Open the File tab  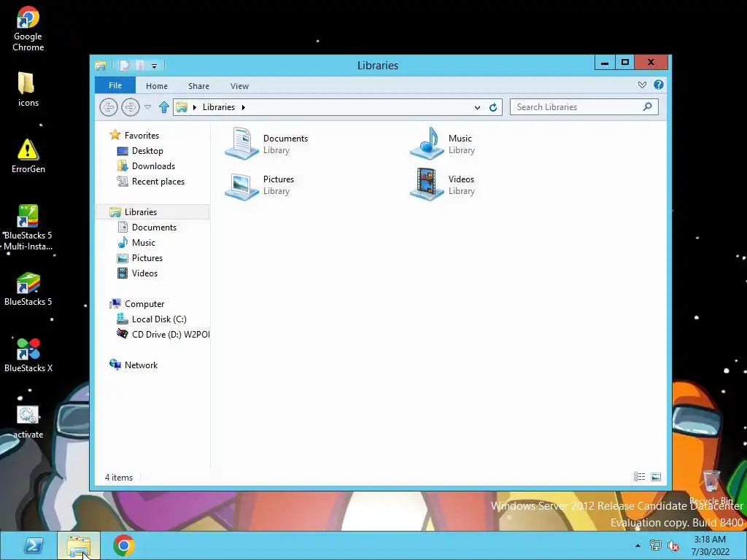115,85
